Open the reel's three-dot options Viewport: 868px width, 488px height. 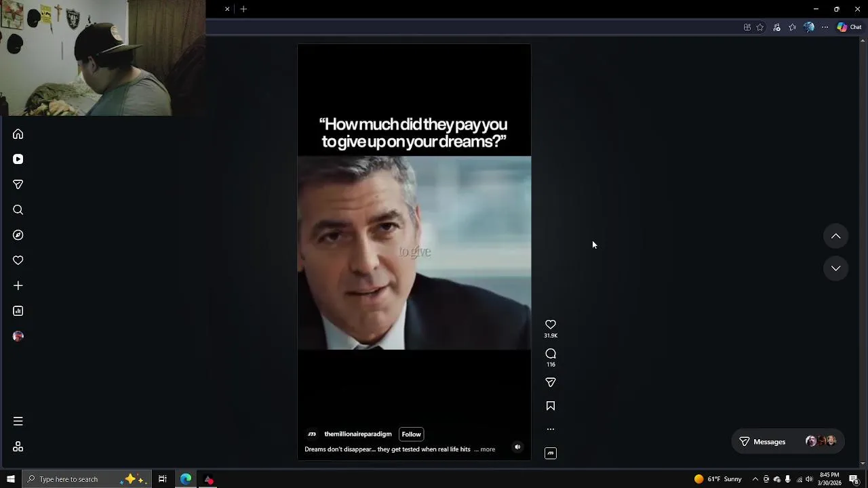(x=551, y=429)
